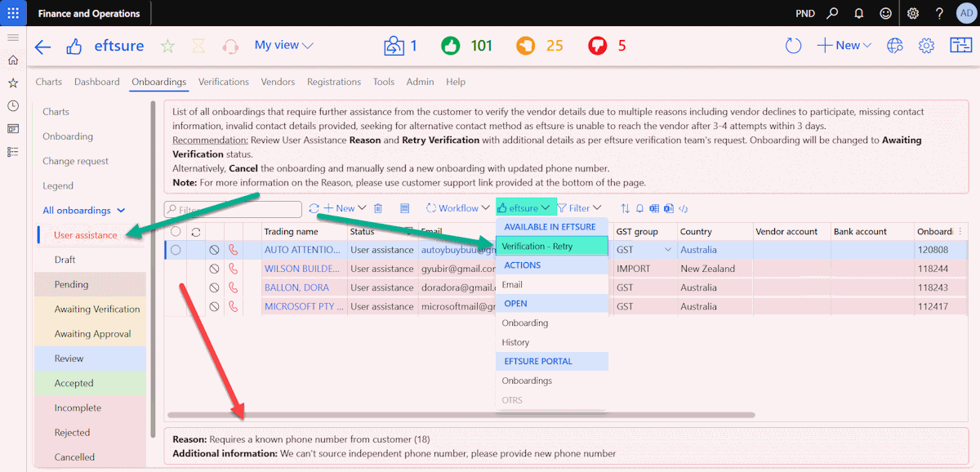
Task: Click the orange 25 counter icon
Action: point(526,46)
